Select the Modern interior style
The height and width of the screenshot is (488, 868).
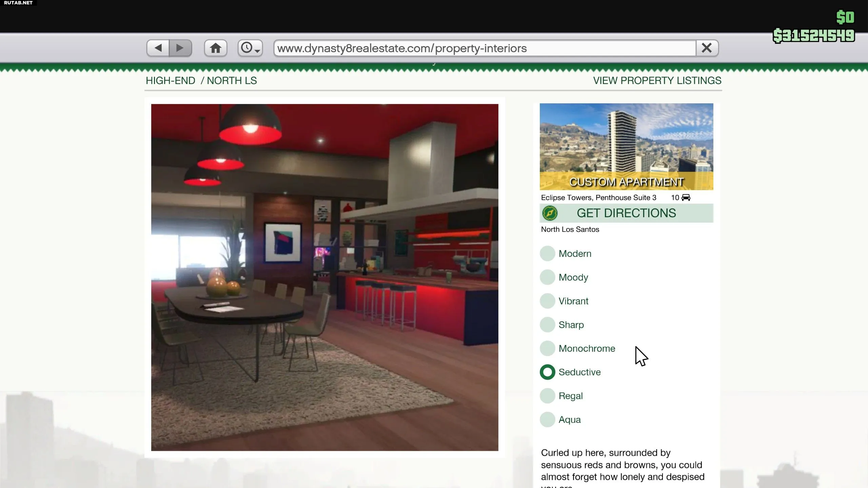[x=547, y=253]
